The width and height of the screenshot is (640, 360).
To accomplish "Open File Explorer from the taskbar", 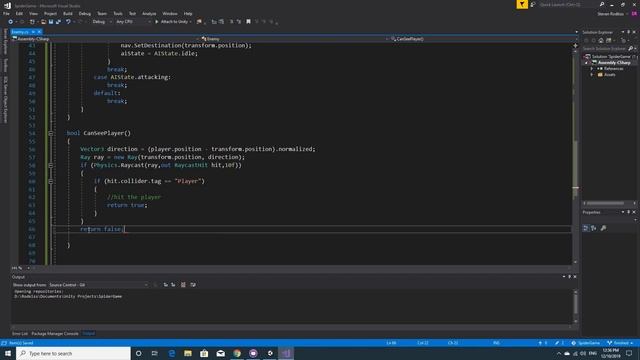I will 188,353.
